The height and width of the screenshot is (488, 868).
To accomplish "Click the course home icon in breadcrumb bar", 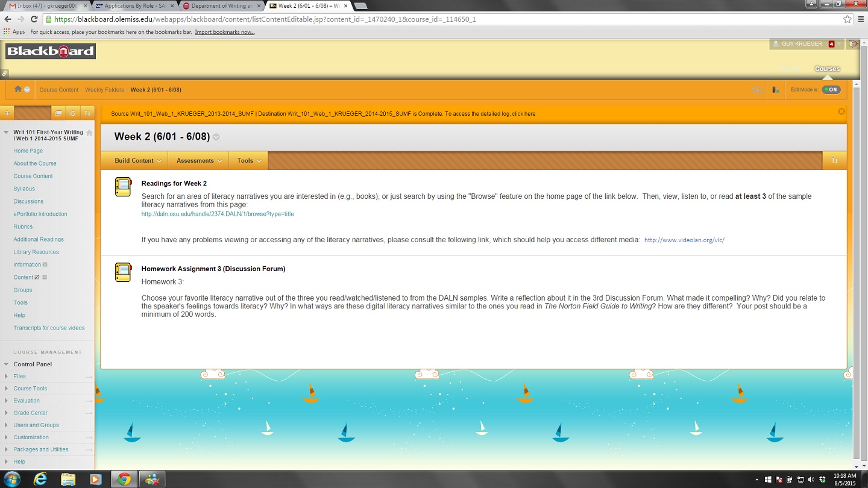I will tap(18, 89).
